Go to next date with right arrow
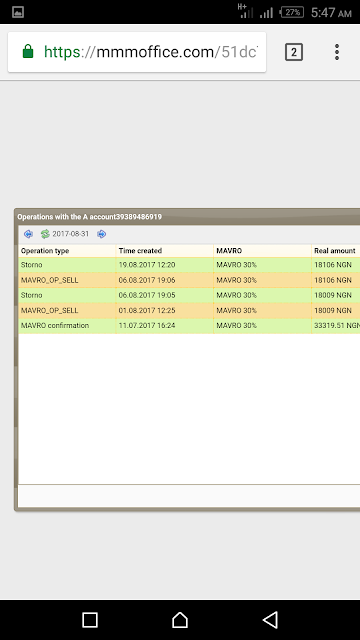360x640 pixels. pos(102,234)
